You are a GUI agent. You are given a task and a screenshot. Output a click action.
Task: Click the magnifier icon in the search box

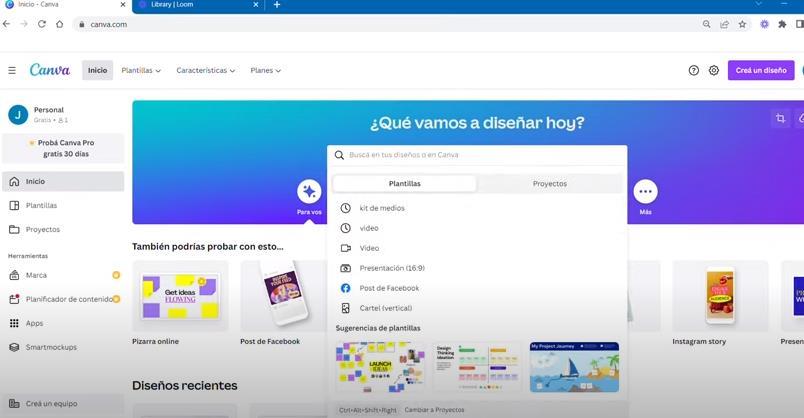click(339, 155)
